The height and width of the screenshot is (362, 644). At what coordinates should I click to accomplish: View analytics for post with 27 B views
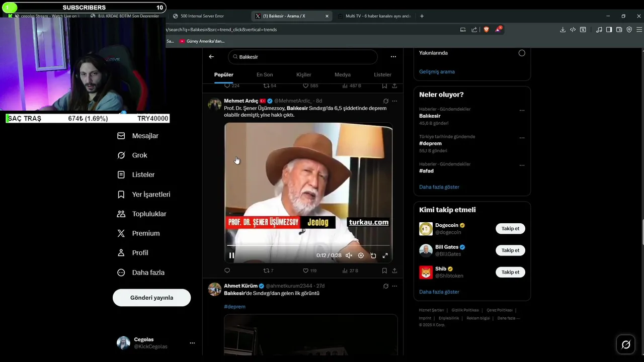pos(350,270)
